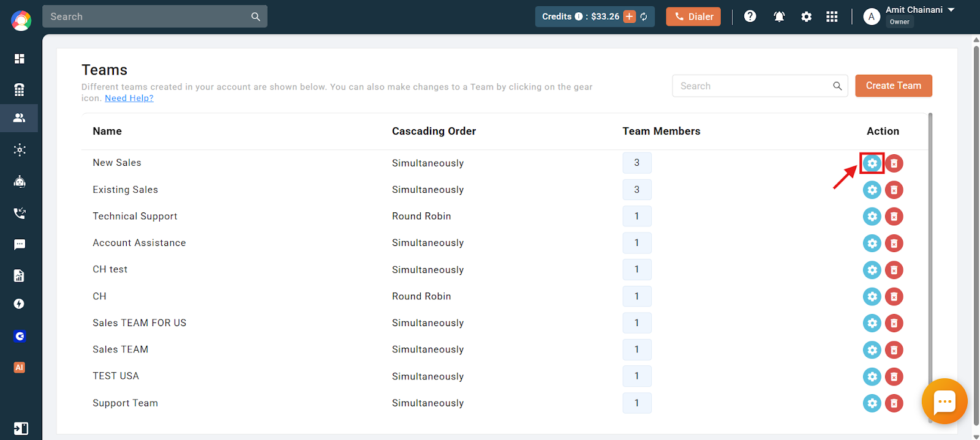Open gear icon for CH test team
The height and width of the screenshot is (440, 980).
pyautogui.click(x=872, y=270)
